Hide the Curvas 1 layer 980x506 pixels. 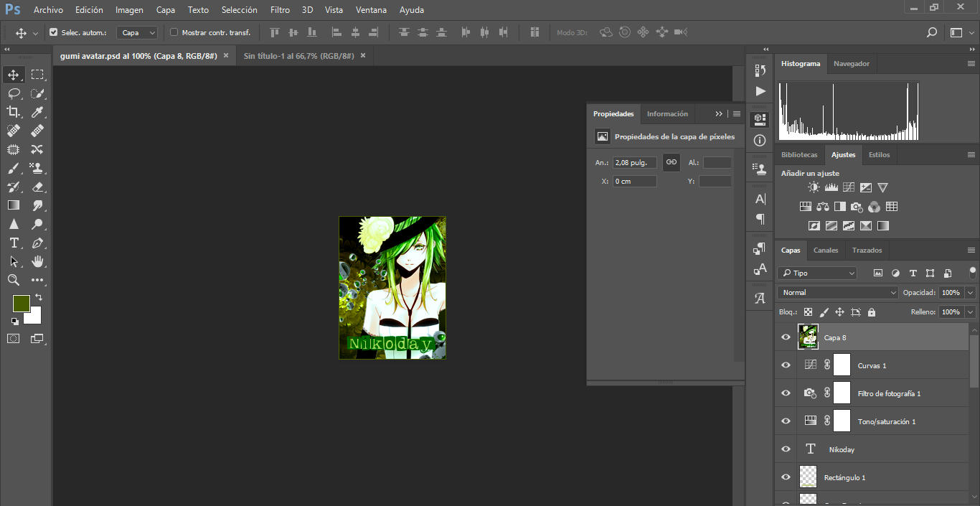pyautogui.click(x=786, y=365)
